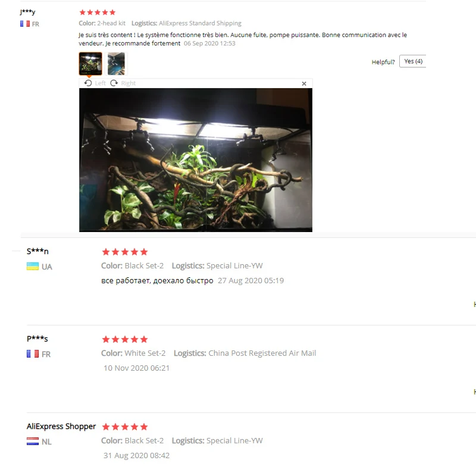This screenshot has height=476, width=476.
Task: Click the French flag next to J***y
Action: 25,24
